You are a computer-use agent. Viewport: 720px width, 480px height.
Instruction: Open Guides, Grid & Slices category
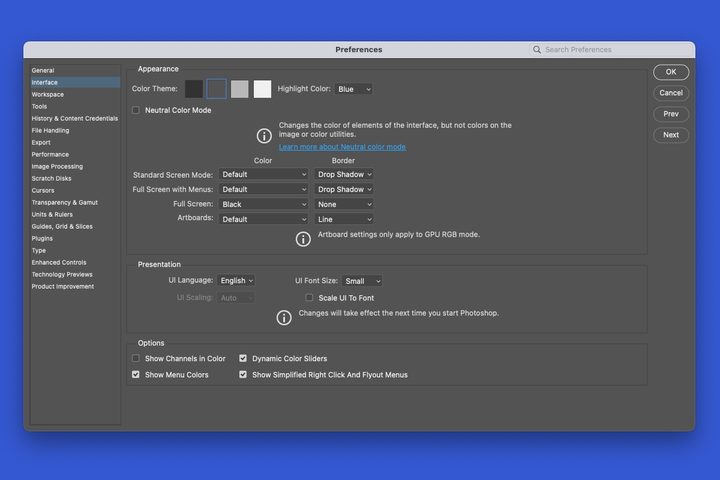[75, 226]
